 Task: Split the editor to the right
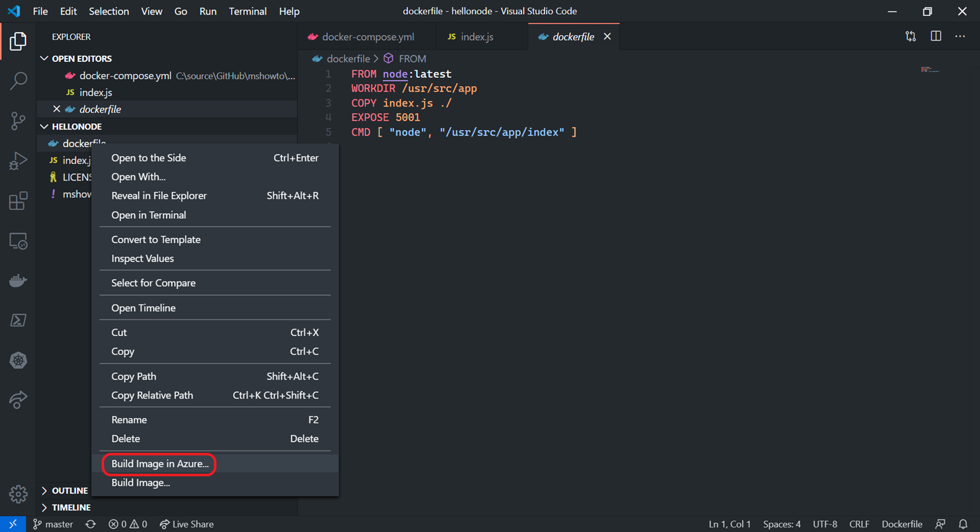936,36
